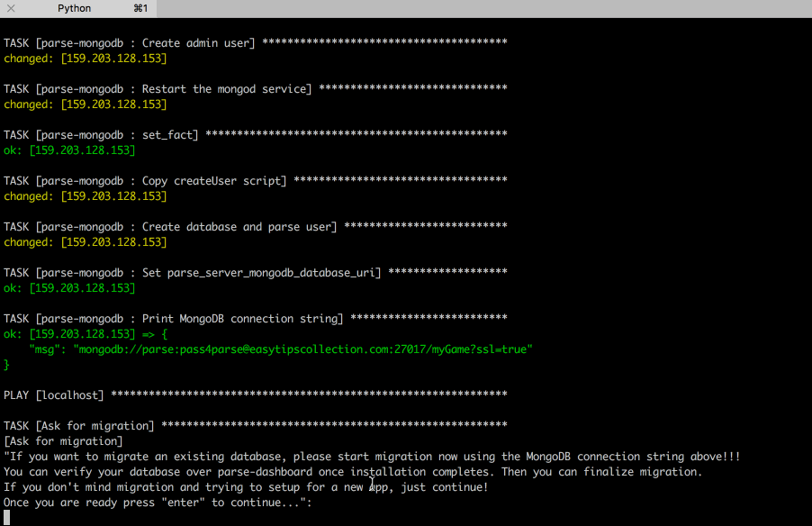This screenshot has height=526, width=812.
Task: Close the Python terminal tab
Action: [x=11, y=8]
